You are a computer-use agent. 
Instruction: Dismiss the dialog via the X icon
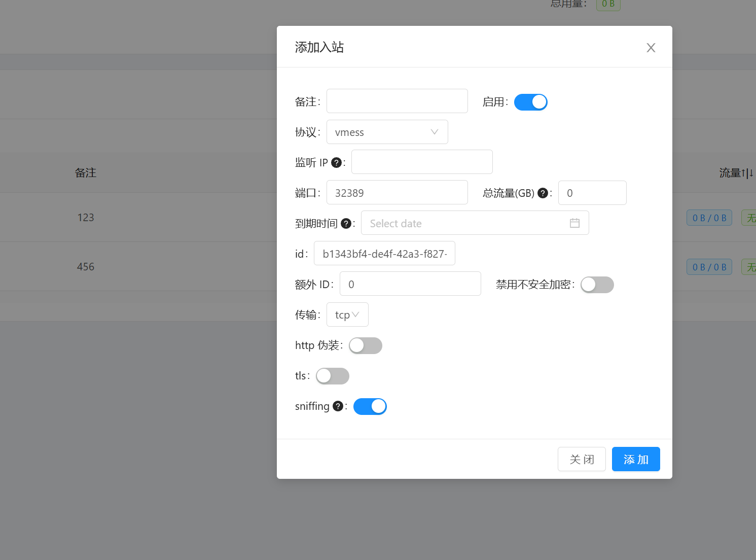pos(651,47)
